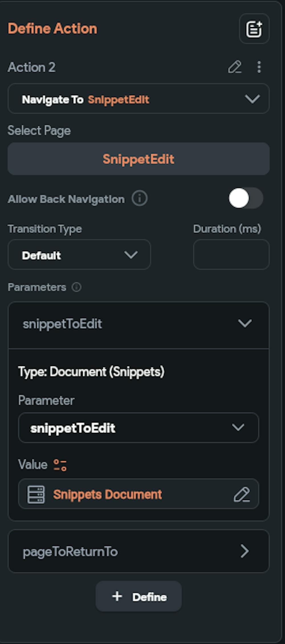285x644 pixels.
Task: Open the three-dot menu for Action 2
Action: 259,67
